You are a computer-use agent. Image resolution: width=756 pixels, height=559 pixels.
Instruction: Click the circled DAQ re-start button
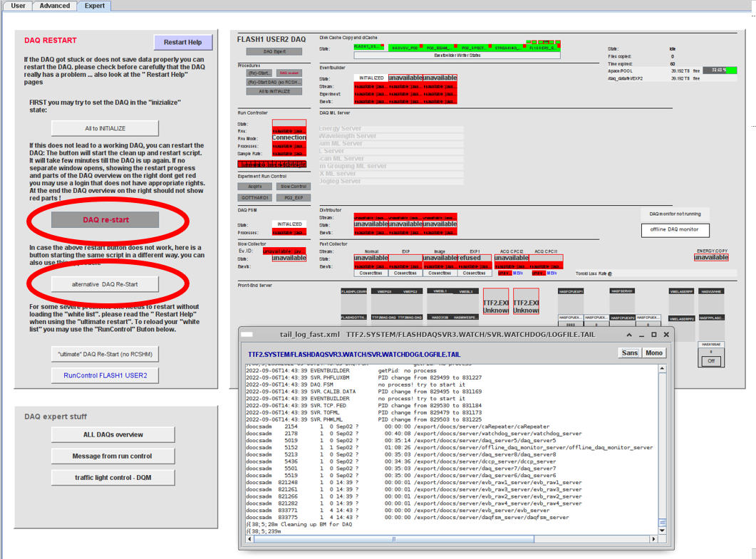pyautogui.click(x=105, y=220)
